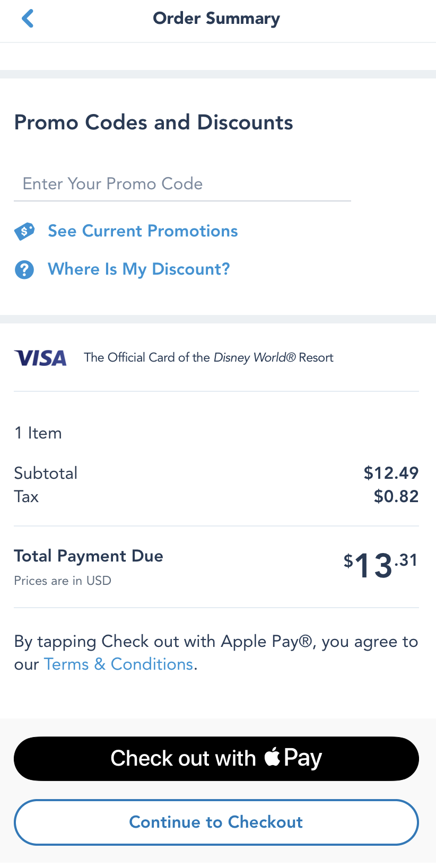436x868 pixels.
Task: Check out with Apple Pay
Action: (216, 758)
